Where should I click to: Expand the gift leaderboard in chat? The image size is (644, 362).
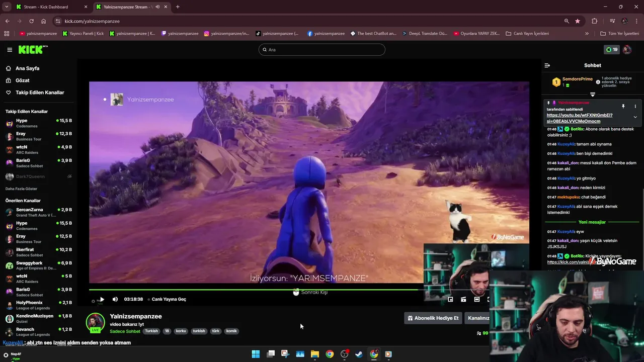tap(592, 95)
